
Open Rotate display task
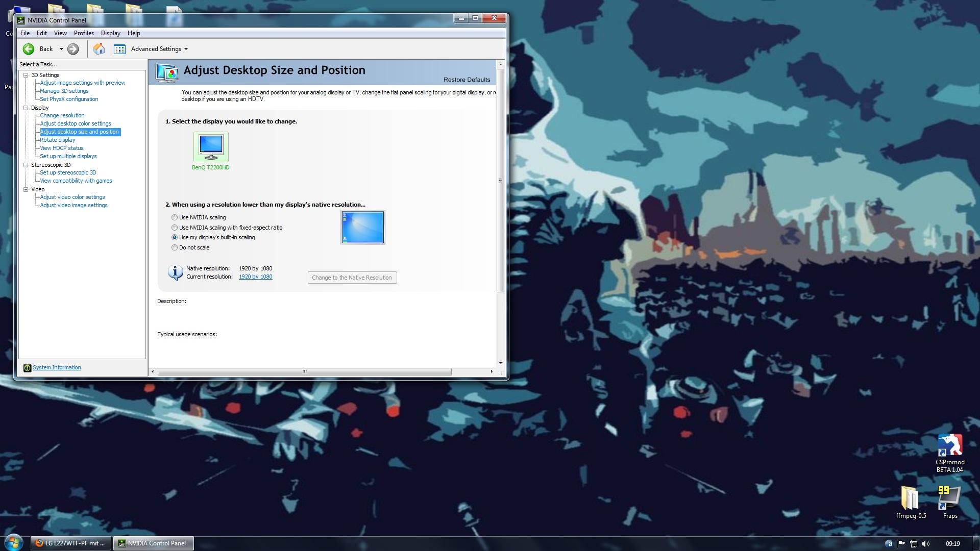(58, 140)
